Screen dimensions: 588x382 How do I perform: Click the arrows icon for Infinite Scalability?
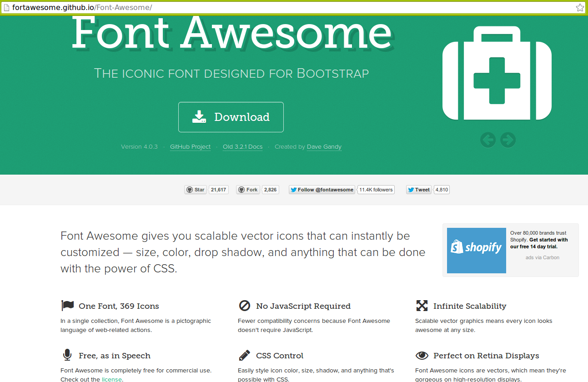[422, 306]
